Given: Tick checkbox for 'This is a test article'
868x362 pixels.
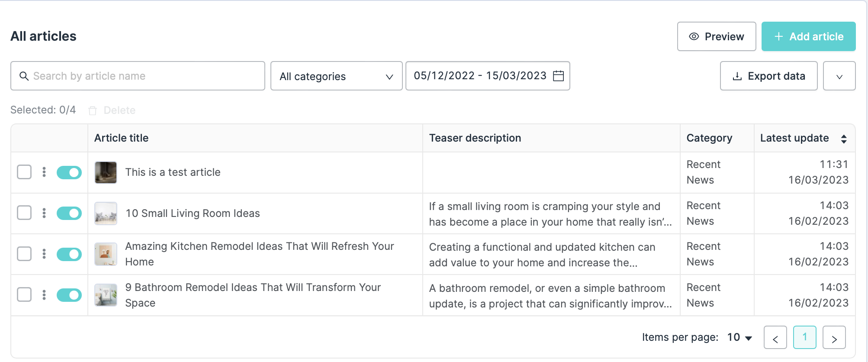Looking at the screenshot, I should (x=24, y=172).
